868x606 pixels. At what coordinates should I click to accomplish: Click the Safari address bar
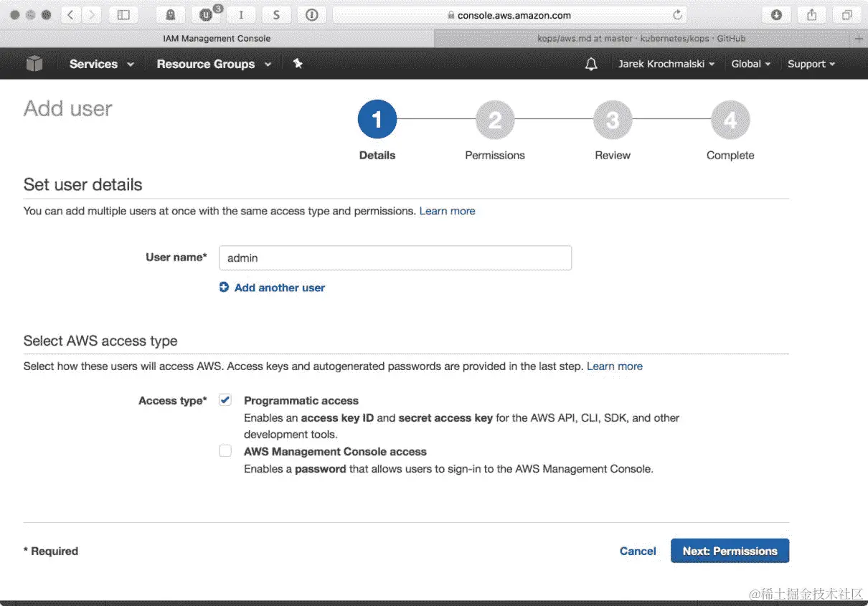click(509, 14)
